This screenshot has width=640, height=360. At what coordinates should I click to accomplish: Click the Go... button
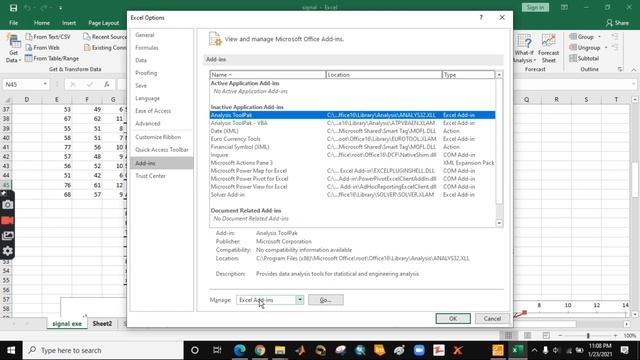click(x=326, y=300)
